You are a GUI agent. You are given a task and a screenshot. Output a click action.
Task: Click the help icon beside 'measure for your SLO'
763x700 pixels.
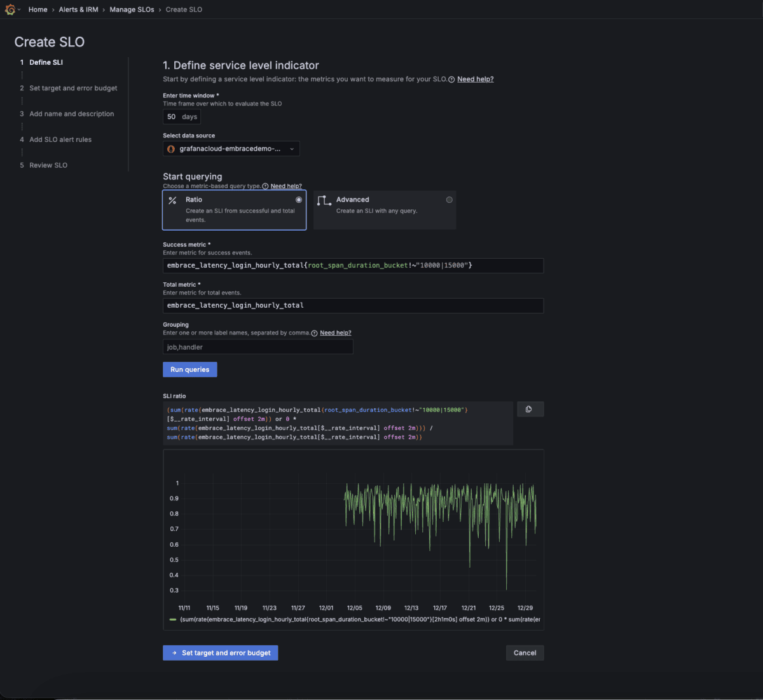[x=451, y=79]
